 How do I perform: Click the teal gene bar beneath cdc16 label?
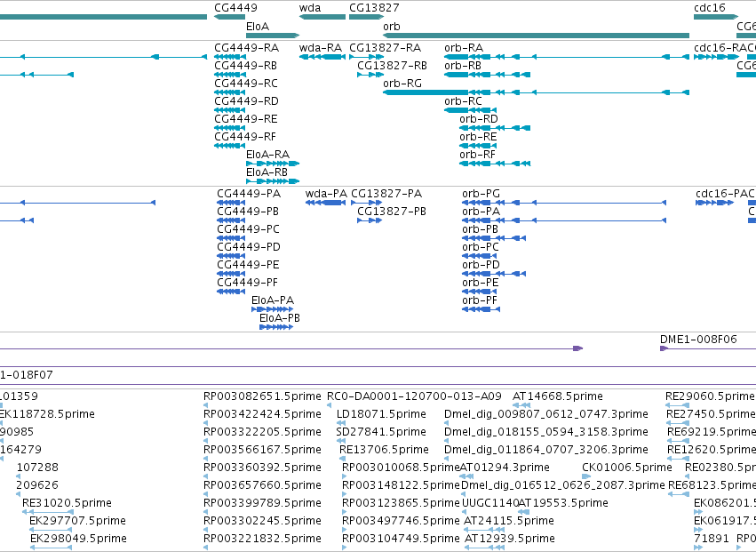click(x=716, y=17)
